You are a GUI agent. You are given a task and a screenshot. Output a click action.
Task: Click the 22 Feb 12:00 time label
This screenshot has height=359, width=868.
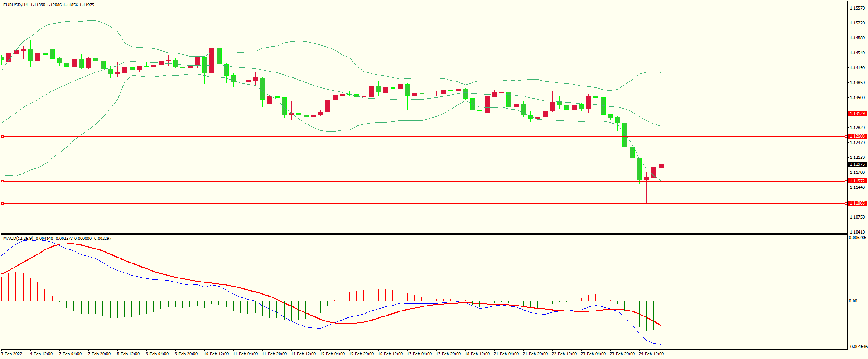pyautogui.click(x=564, y=354)
